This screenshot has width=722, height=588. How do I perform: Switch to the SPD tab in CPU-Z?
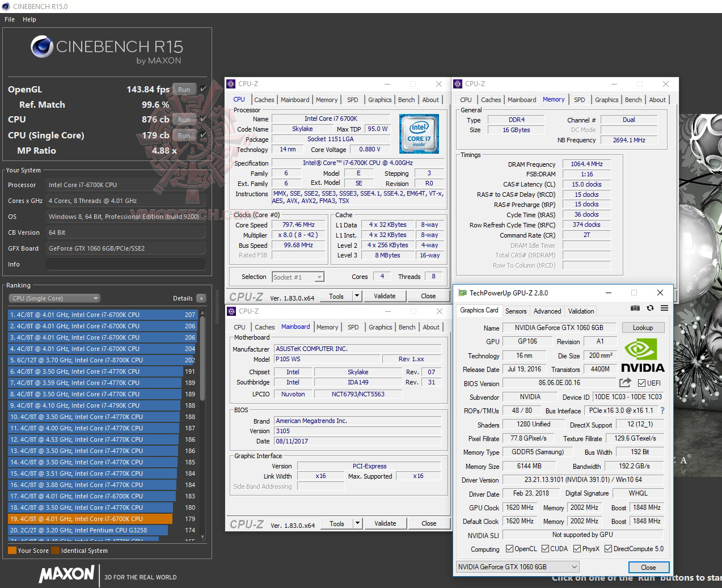pos(353,99)
